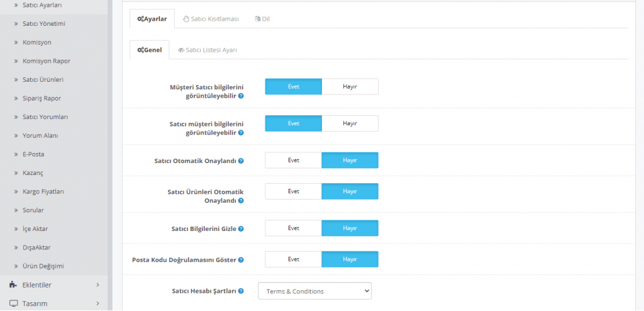The image size is (644, 311).
Task: Set Satıcı Otomatik Onaylandı to Evet
Action: click(293, 161)
